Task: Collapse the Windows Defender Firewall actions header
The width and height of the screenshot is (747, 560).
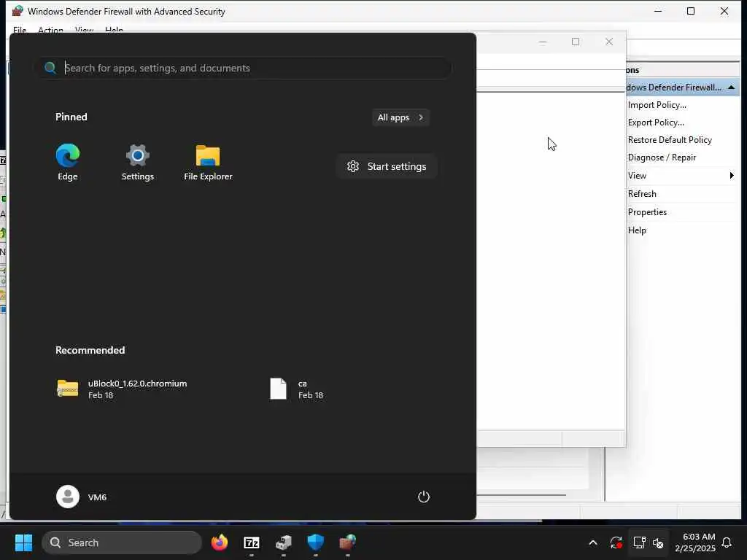Action: coord(731,87)
